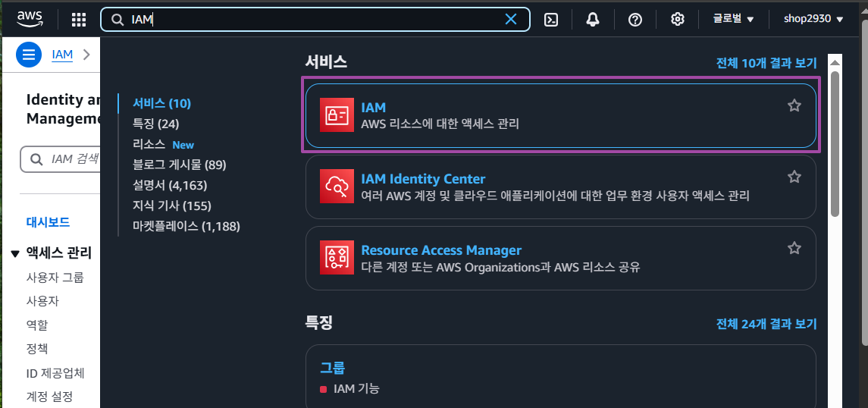
Task: Open the services grid menu icon
Action: click(79, 20)
